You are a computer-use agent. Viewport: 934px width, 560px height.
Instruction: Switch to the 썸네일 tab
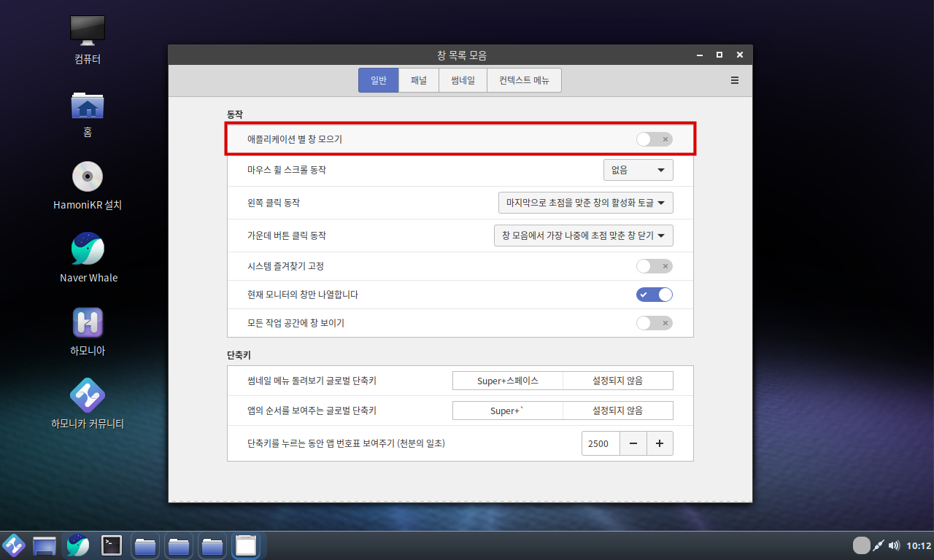[x=463, y=80]
